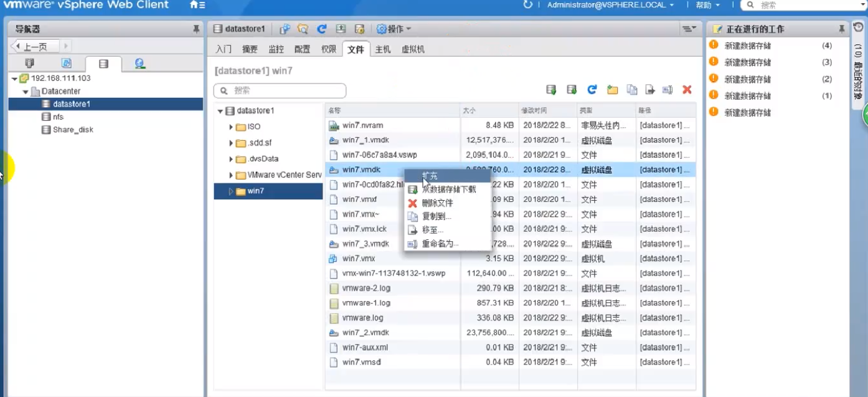Expand .sdd.sf folder arrow

(x=231, y=143)
